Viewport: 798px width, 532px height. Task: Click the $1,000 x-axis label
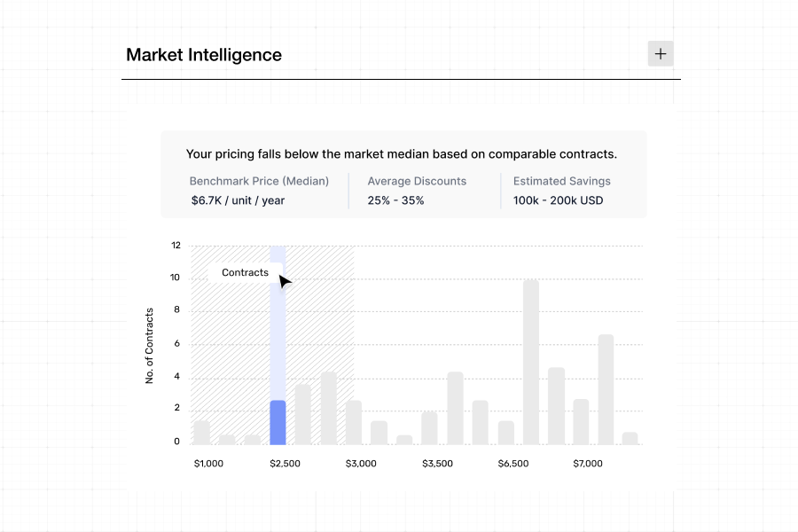click(x=208, y=464)
